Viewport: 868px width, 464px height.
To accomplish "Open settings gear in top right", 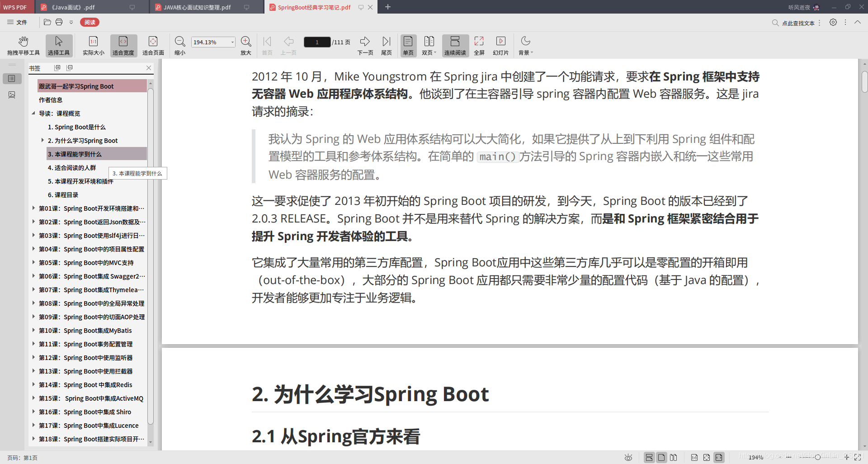I will click(x=833, y=22).
